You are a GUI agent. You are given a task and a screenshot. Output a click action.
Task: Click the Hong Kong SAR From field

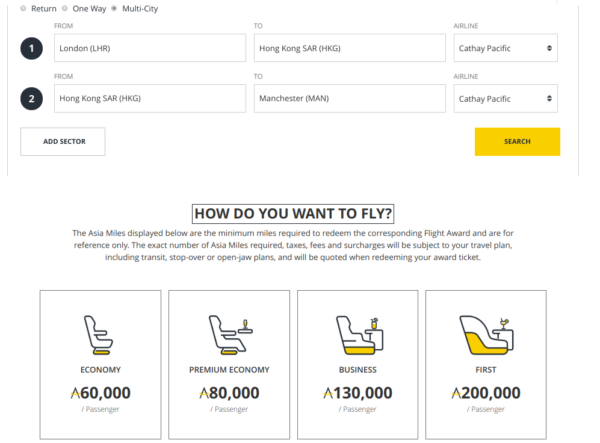[149, 98]
